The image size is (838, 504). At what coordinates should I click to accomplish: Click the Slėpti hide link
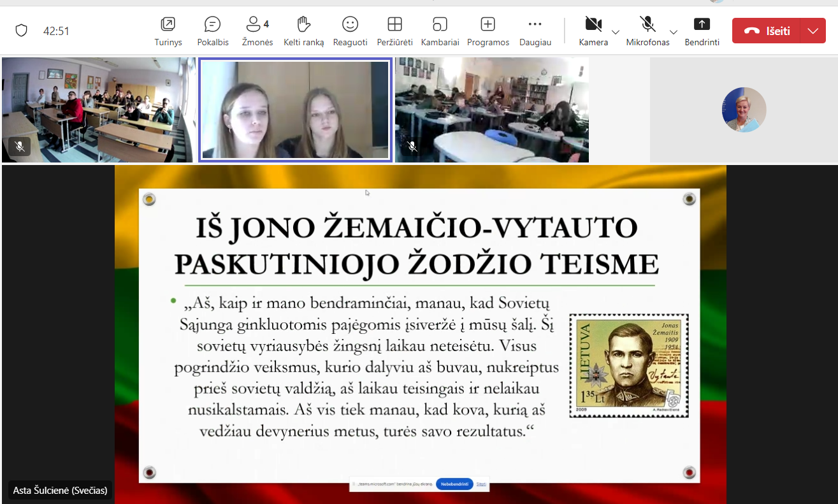click(481, 484)
